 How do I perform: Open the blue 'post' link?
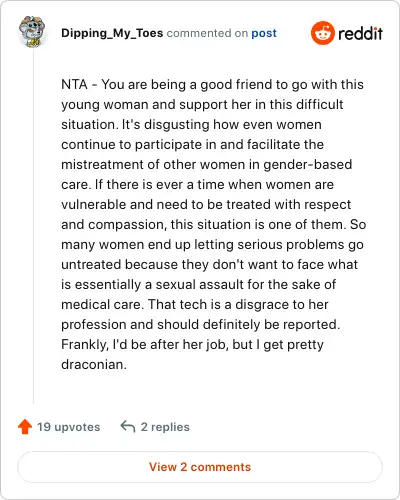[x=264, y=33]
